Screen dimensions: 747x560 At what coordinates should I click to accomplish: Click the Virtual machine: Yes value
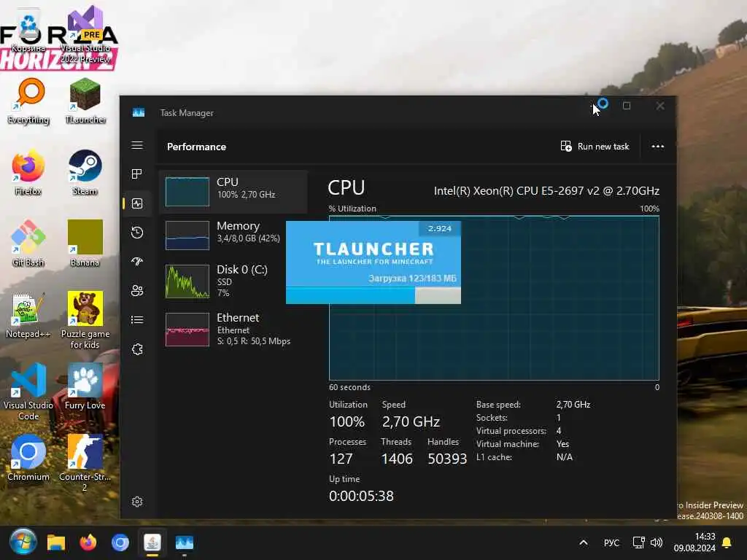562,444
